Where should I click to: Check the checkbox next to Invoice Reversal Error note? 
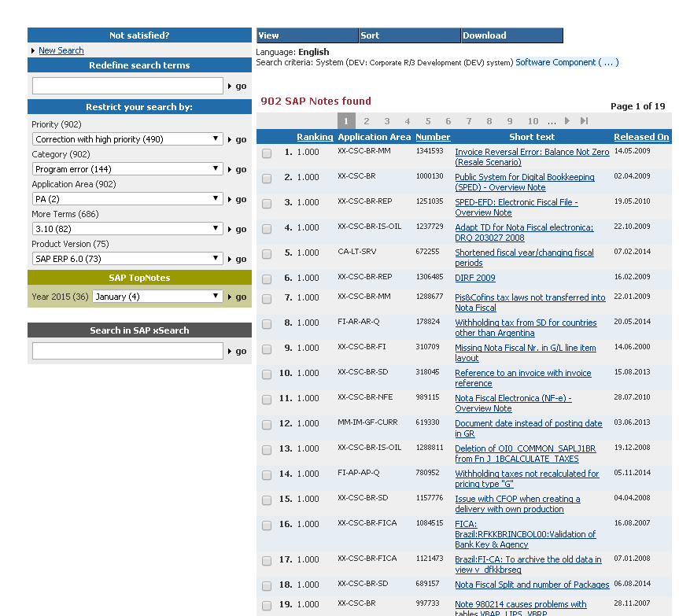click(266, 153)
